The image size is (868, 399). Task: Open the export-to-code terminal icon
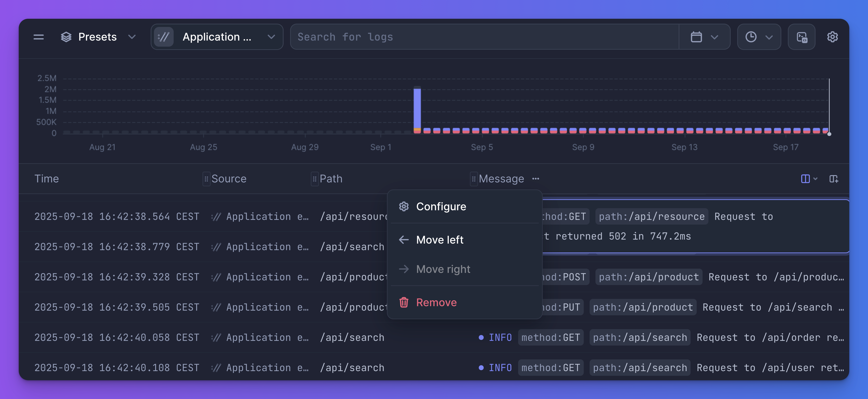coord(801,37)
